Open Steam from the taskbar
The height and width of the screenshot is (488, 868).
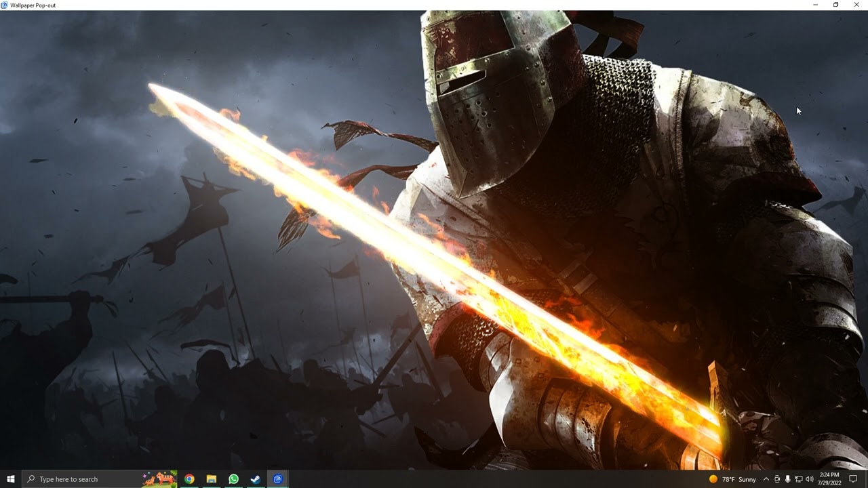(x=256, y=479)
